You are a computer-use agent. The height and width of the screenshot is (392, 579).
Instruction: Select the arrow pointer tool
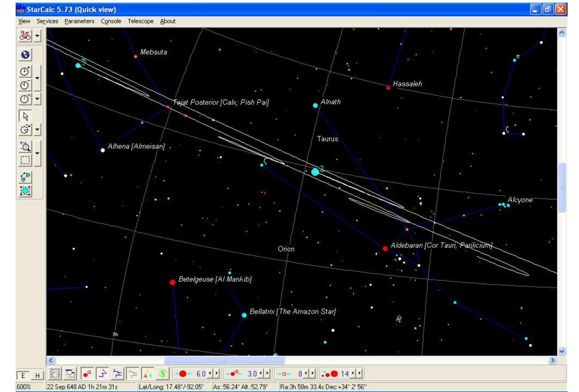(x=25, y=116)
